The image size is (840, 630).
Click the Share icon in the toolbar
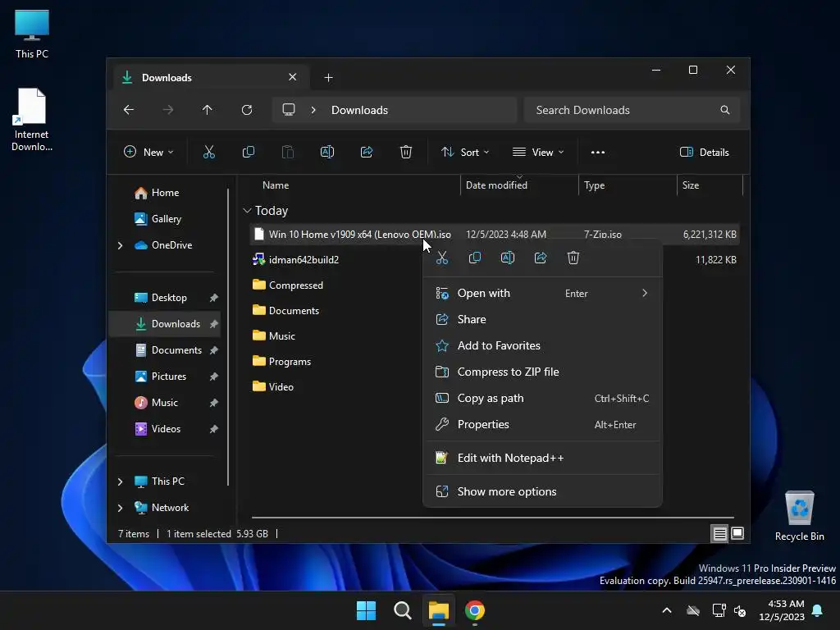coord(367,152)
